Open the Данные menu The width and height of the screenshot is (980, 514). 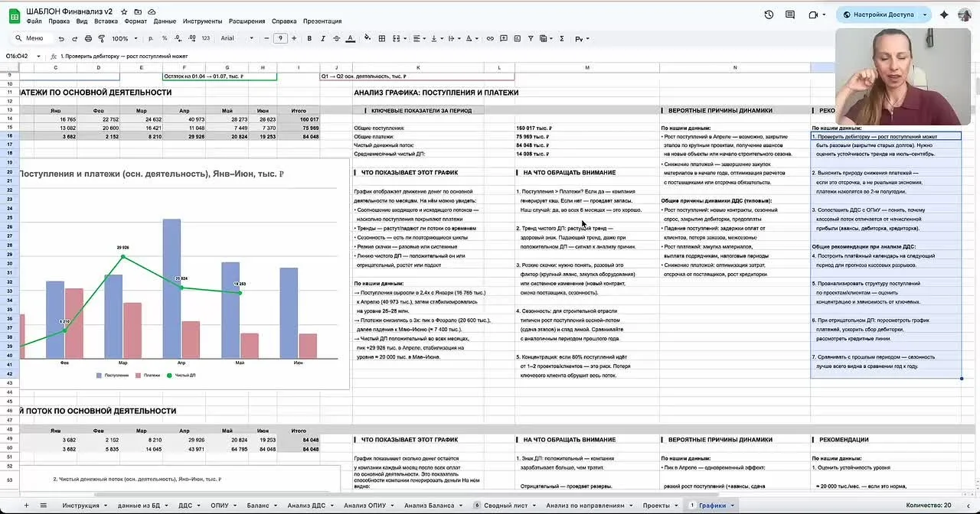coord(165,21)
